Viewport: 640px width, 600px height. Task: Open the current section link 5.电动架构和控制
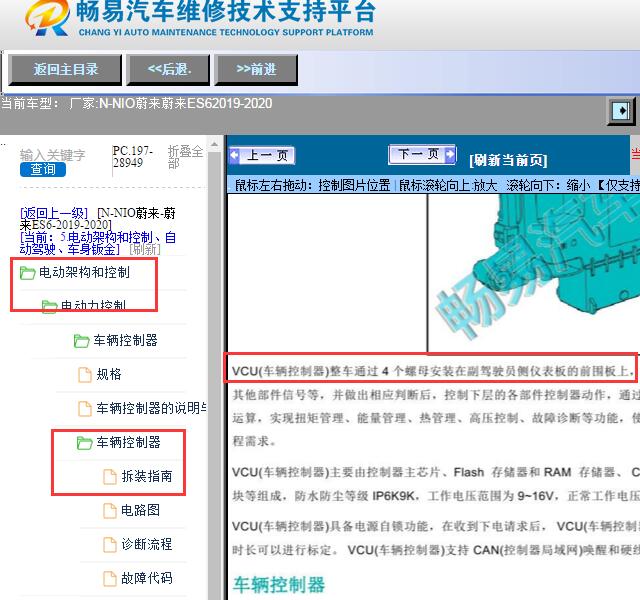click(98, 243)
